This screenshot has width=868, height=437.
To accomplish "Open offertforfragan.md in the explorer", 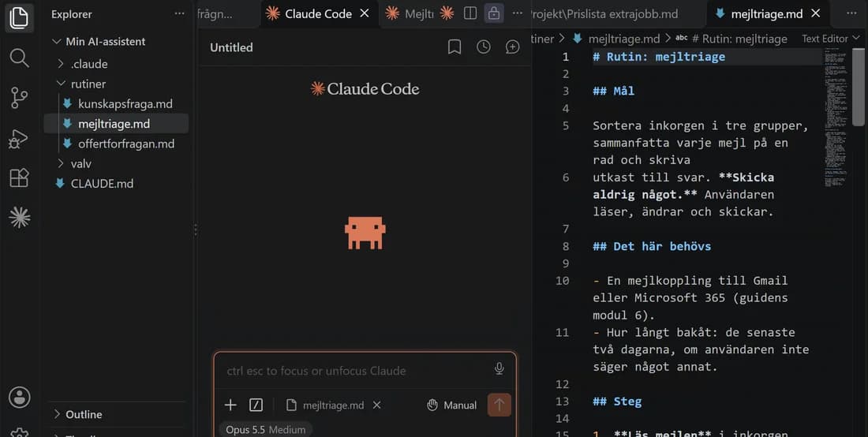I will [126, 144].
